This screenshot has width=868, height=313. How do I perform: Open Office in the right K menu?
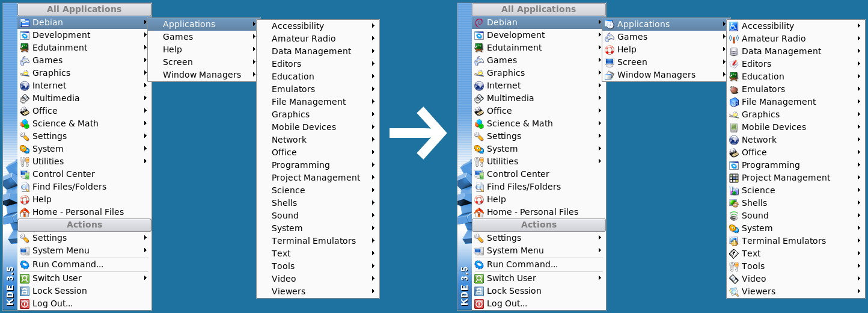point(539,111)
